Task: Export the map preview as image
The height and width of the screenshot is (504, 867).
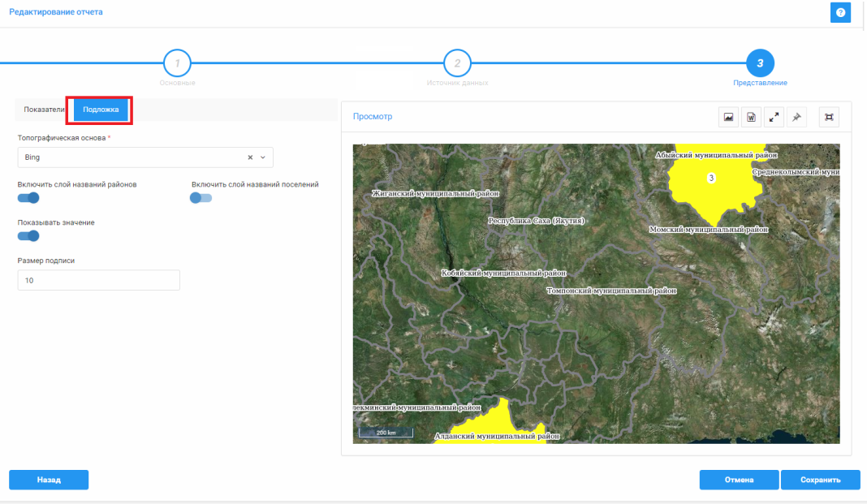Action: [x=729, y=118]
